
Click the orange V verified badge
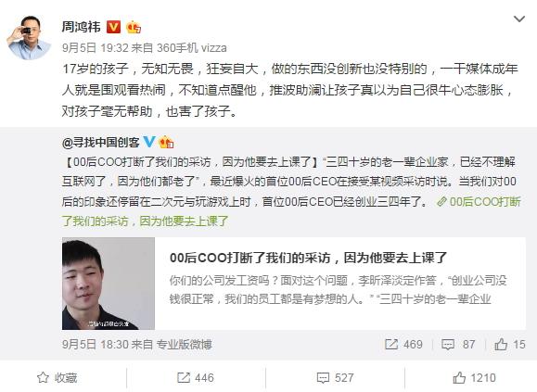click(114, 27)
